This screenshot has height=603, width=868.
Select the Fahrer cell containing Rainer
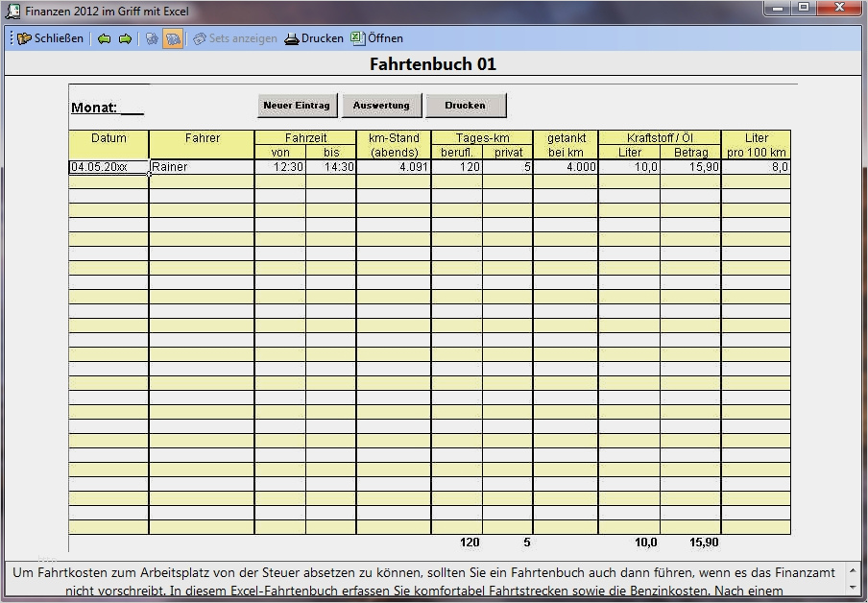[202, 167]
